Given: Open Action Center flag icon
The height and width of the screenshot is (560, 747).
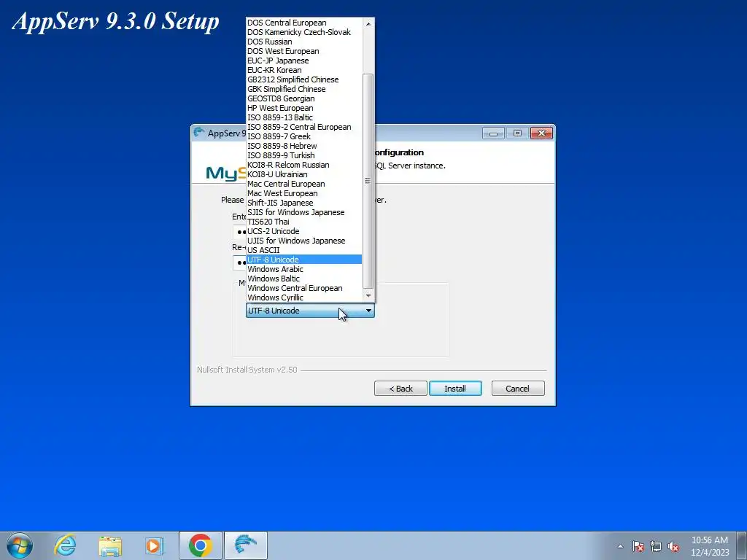Looking at the screenshot, I should (638, 546).
